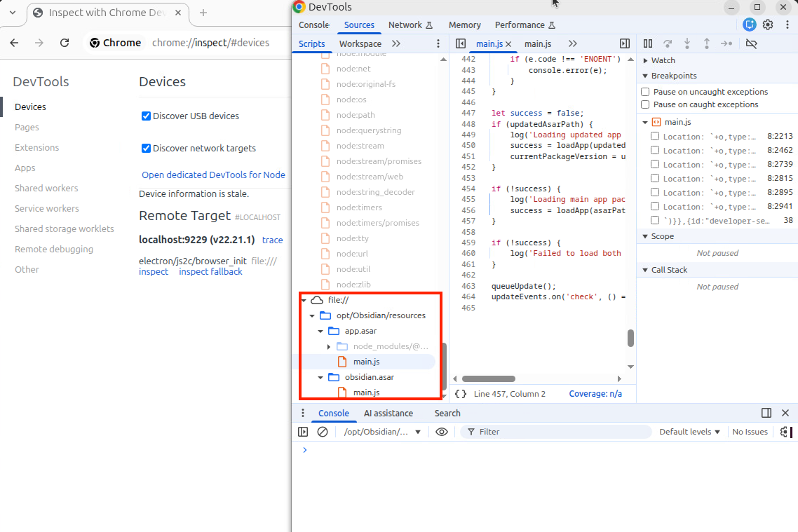Uncheck Discover USB devices
Screen dimensions: 798x532
[x=146, y=116]
